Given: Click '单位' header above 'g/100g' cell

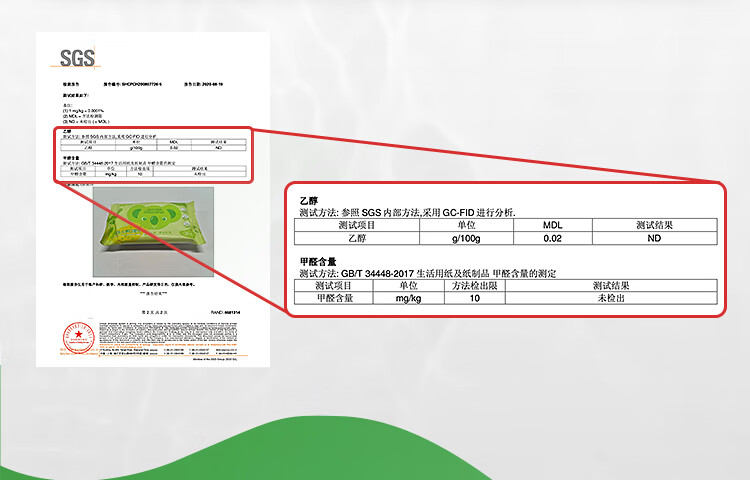Looking at the screenshot, I should [466, 225].
